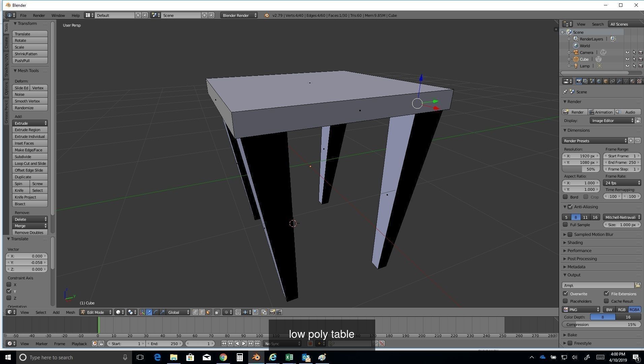Viewport: 644px width, 364px height.
Task: Open the Material properties tab
Action: click(633, 81)
